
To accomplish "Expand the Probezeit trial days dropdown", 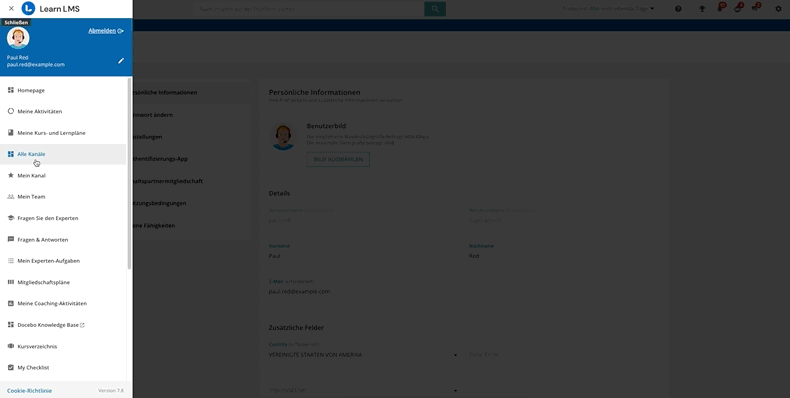I will [608, 9].
